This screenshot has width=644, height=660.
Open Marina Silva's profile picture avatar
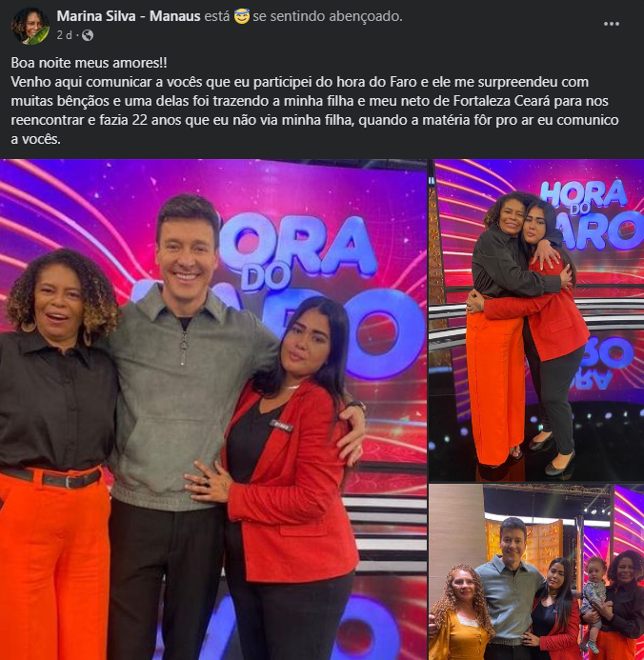(x=30, y=26)
